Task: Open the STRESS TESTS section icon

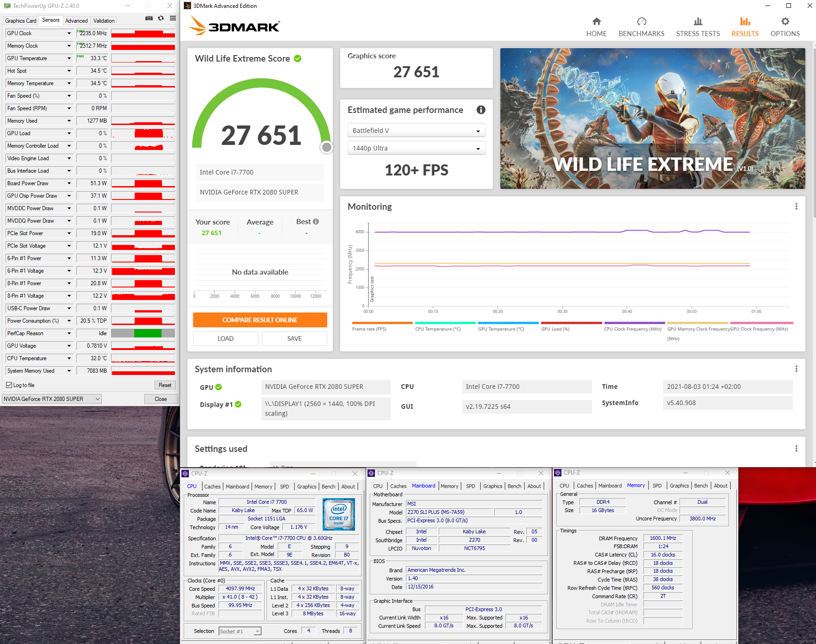Action: pos(698,21)
